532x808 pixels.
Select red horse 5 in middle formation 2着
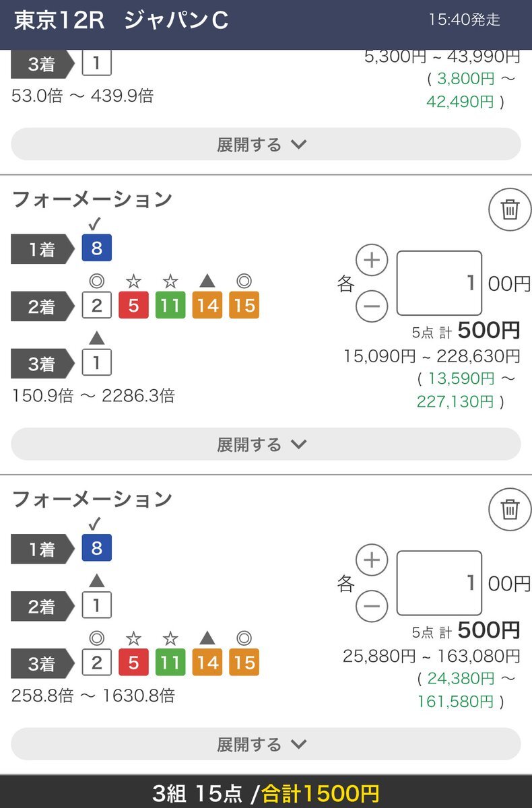[x=133, y=306]
